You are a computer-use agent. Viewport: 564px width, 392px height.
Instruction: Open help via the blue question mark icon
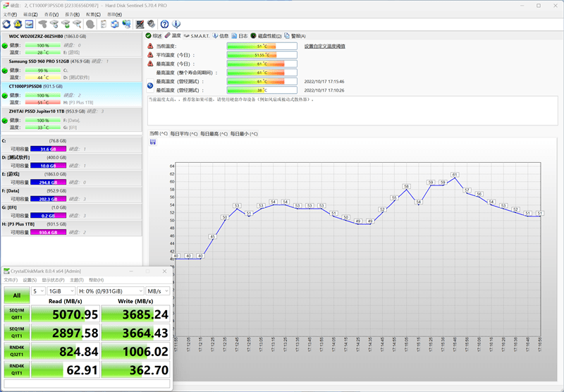tap(164, 24)
